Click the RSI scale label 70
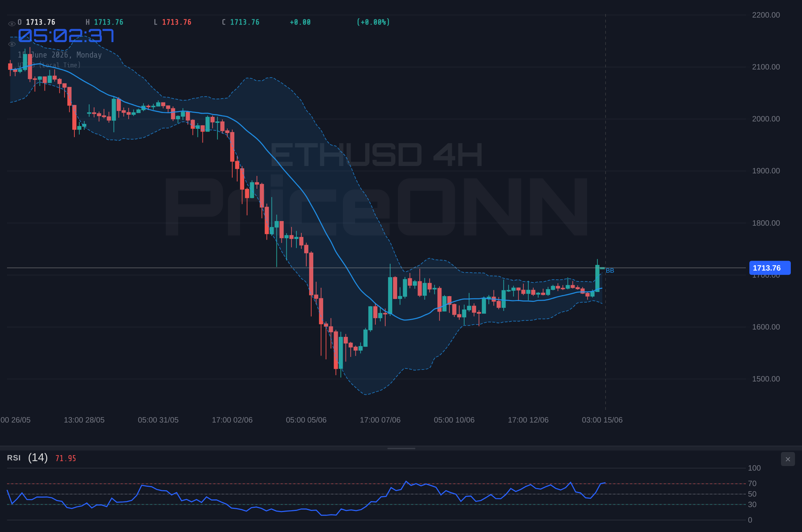This screenshot has height=532, width=802. tap(752, 483)
